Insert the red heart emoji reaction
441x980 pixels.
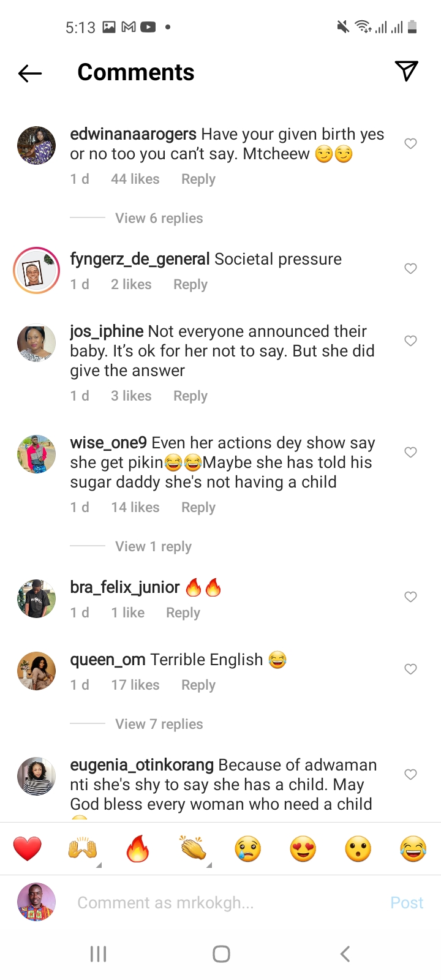click(28, 849)
